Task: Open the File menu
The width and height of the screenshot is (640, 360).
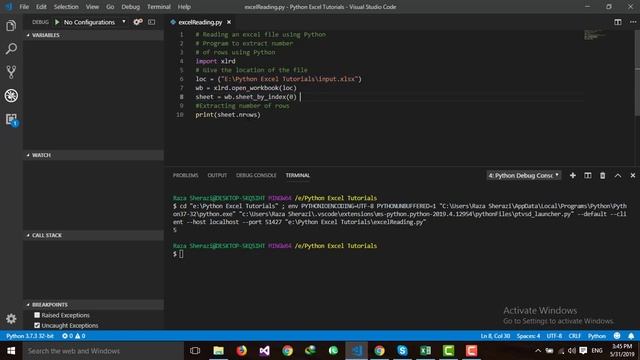Action: tap(24, 7)
